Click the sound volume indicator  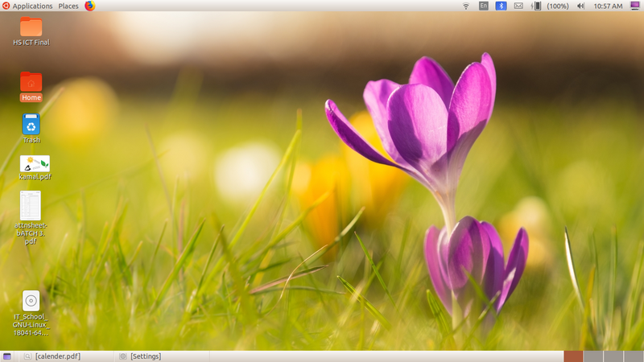[580, 6]
